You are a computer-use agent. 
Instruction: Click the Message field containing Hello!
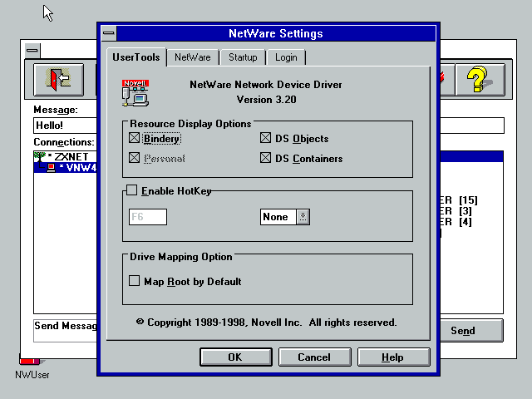65,126
